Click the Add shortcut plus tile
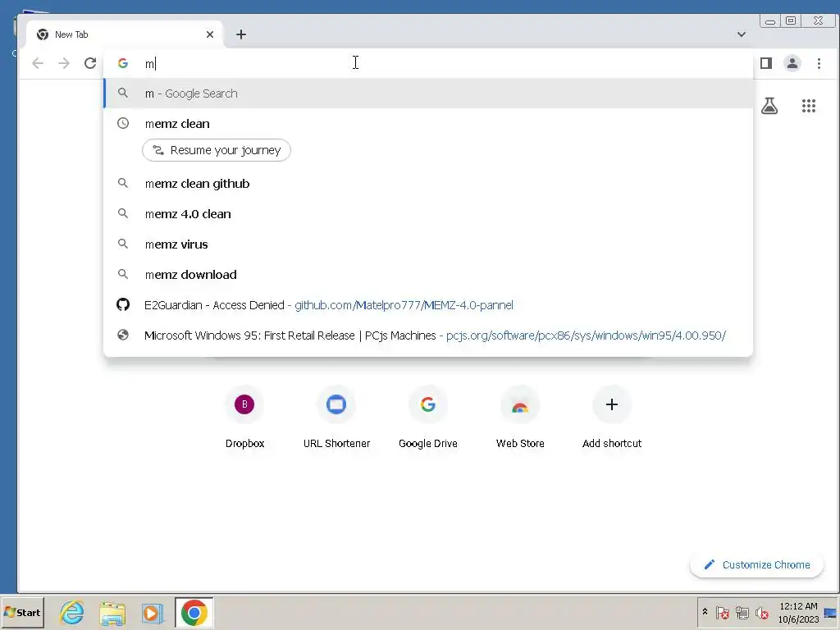The height and width of the screenshot is (630, 840). pos(612,418)
